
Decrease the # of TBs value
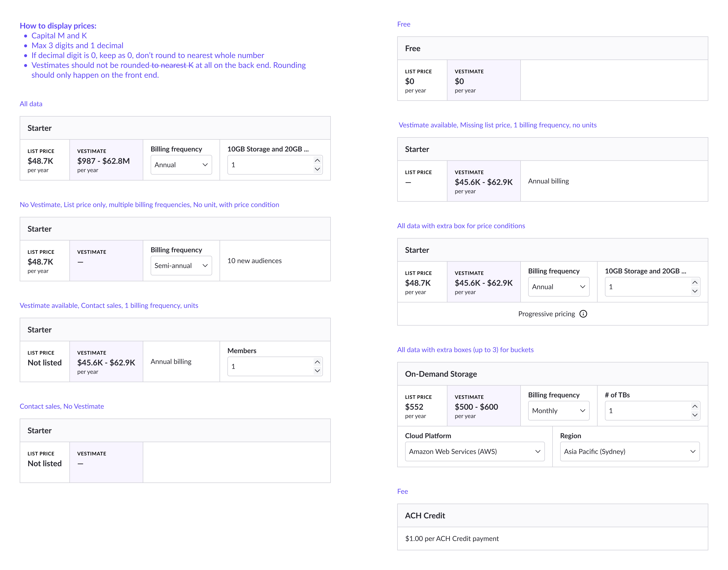(x=695, y=415)
